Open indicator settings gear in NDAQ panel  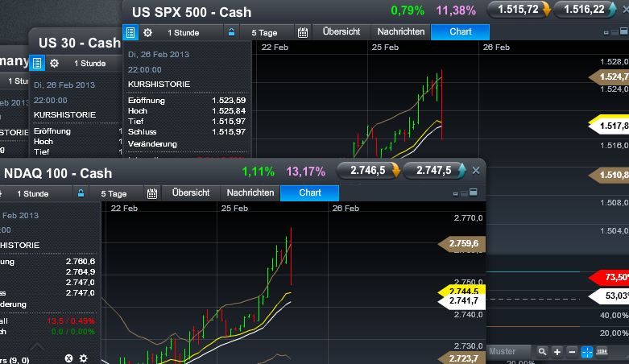point(84,358)
